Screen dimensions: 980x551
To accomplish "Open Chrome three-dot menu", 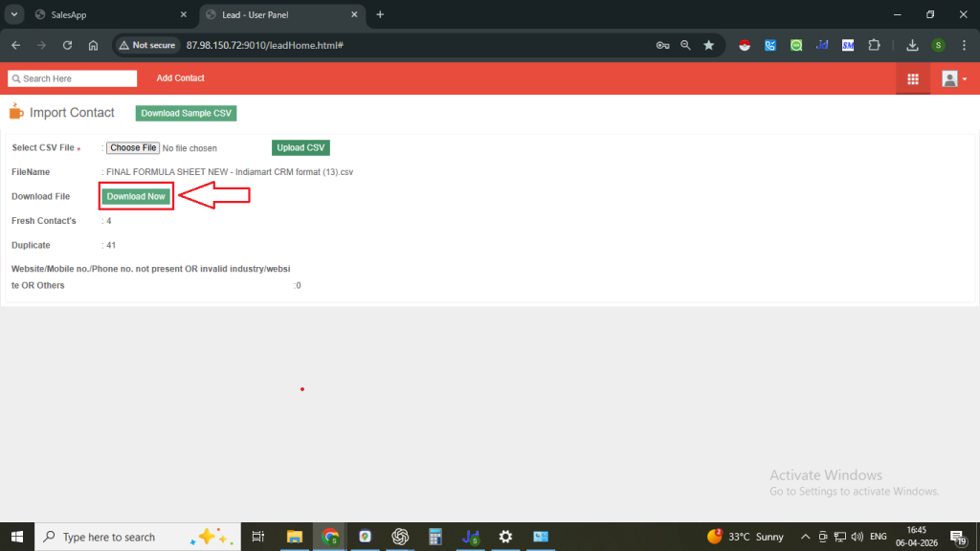I will (x=963, y=45).
